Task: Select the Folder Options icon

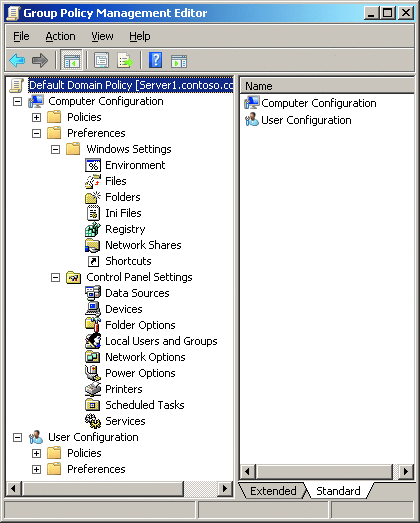Action: click(x=93, y=325)
